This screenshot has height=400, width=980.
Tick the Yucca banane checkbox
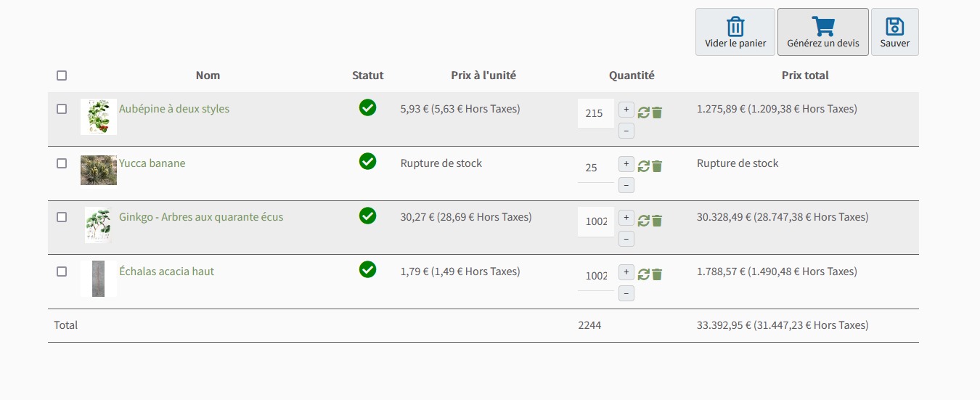tap(62, 163)
